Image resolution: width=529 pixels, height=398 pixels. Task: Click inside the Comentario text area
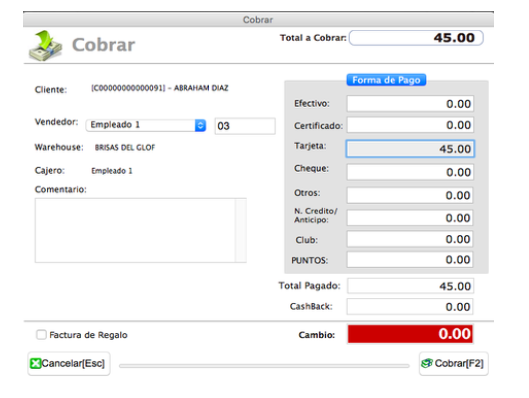point(135,230)
